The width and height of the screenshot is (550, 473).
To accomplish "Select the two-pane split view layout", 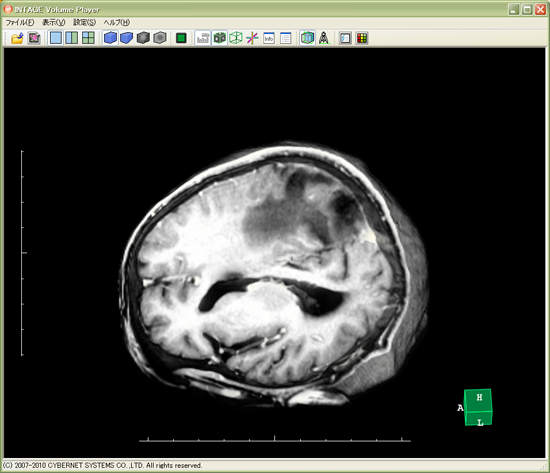I will point(72,38).
